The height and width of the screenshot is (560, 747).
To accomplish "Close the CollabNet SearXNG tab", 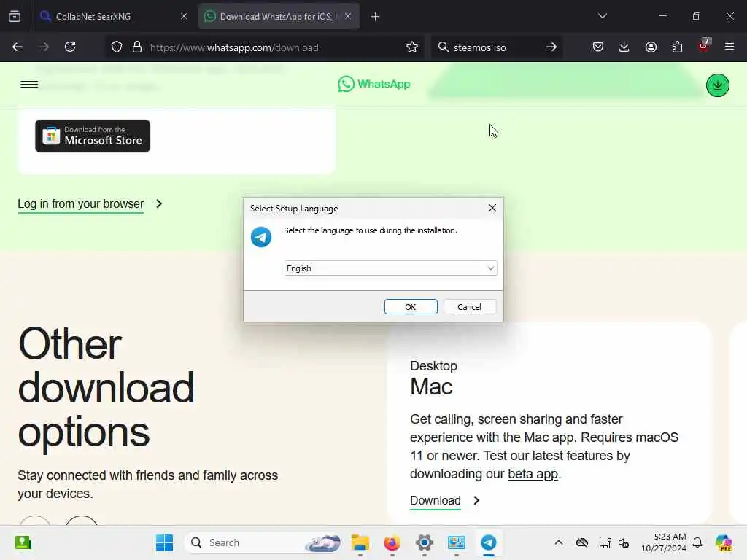I will (183, 17).
